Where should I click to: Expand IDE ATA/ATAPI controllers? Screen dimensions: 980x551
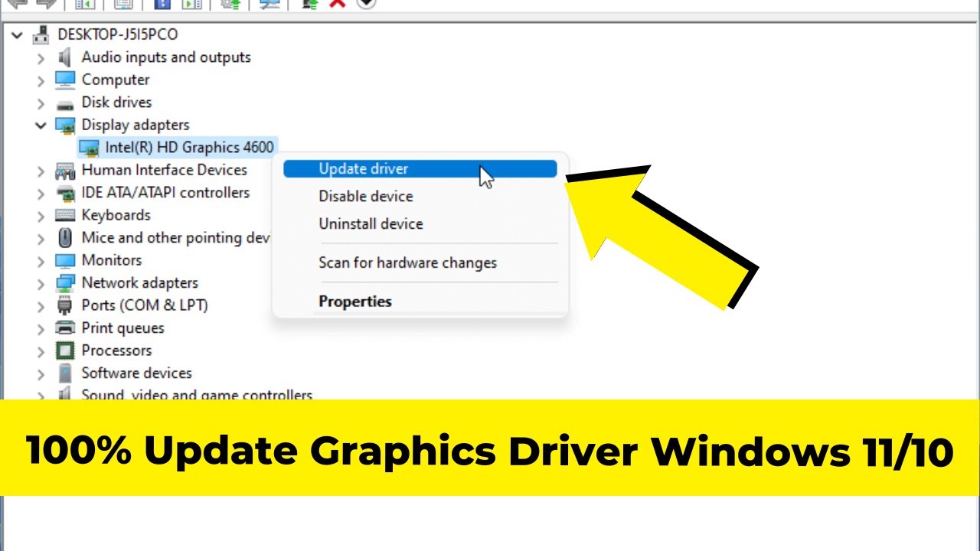coord(41,193)
